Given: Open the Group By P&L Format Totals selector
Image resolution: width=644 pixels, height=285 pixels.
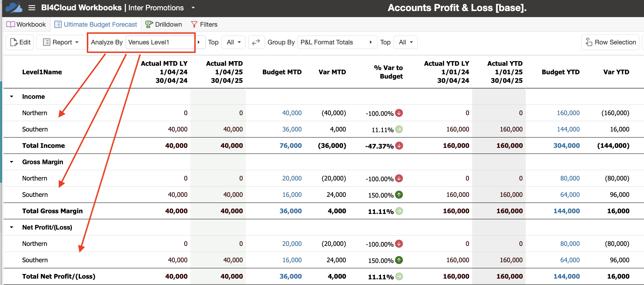Looking at the screenshot, I should [x=337, y=42].
